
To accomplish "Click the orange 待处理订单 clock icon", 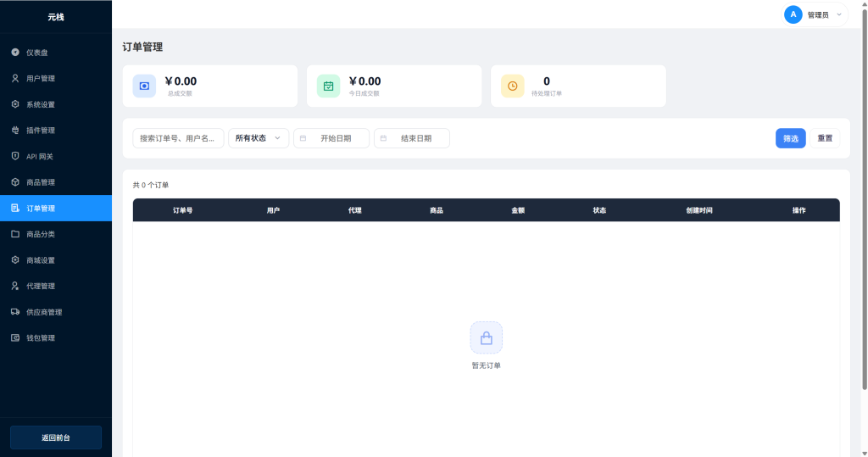I will point(513,86).
